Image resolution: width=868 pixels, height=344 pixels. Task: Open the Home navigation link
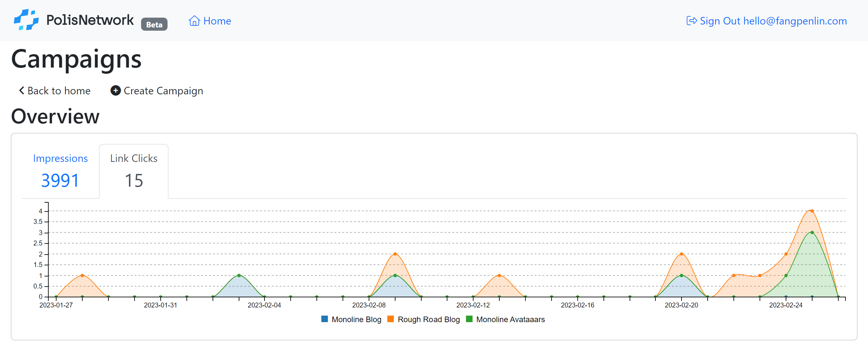tap(210, 21)
